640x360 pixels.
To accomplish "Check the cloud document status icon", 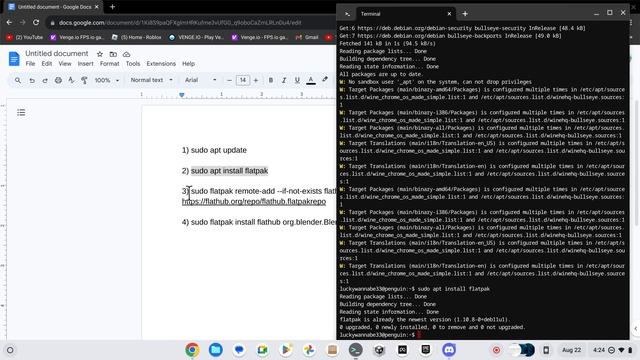I will click(127, 54).
